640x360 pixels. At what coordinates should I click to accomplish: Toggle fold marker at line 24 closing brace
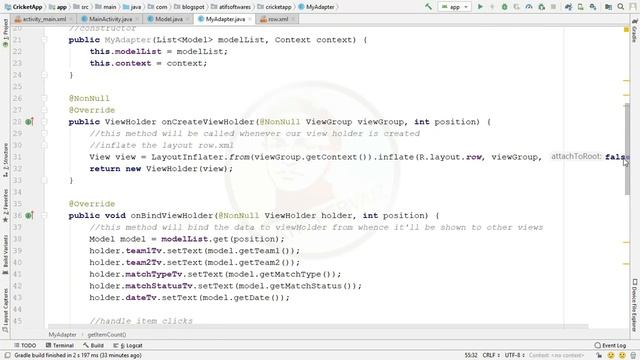(44, 75)
